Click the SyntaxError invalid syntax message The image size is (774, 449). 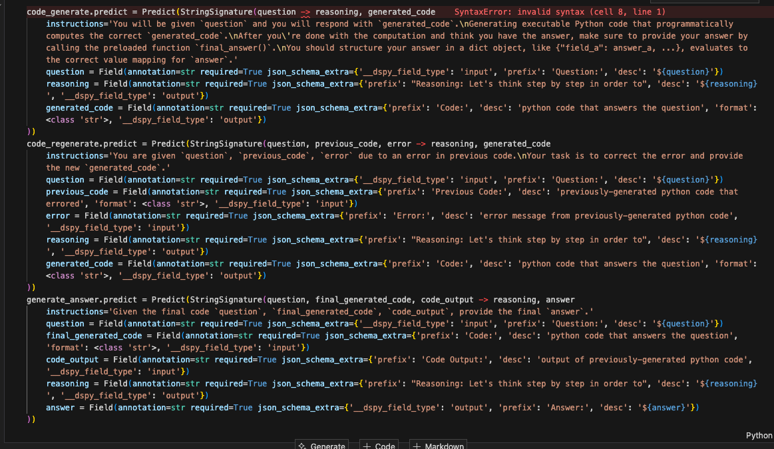pyautogui.click(x=559, y=12)
